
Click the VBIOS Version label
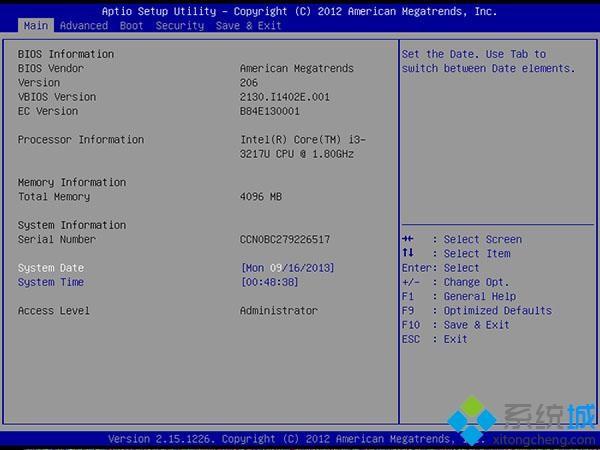(x=57, y=97)
